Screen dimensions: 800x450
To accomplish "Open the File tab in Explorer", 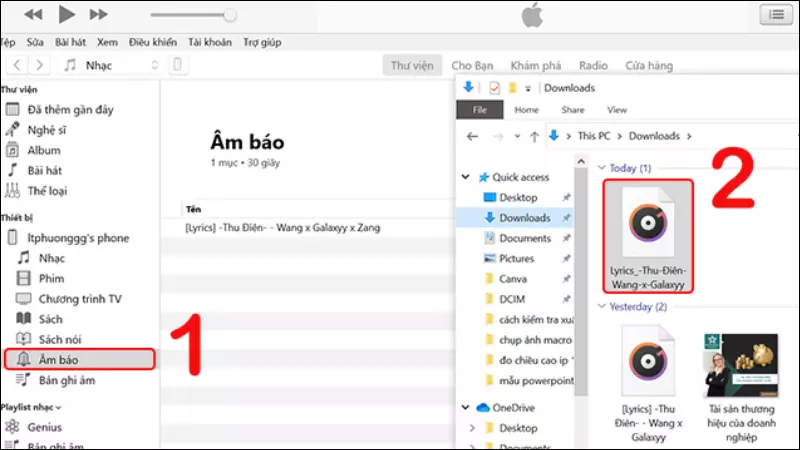I will click(480, 110).
